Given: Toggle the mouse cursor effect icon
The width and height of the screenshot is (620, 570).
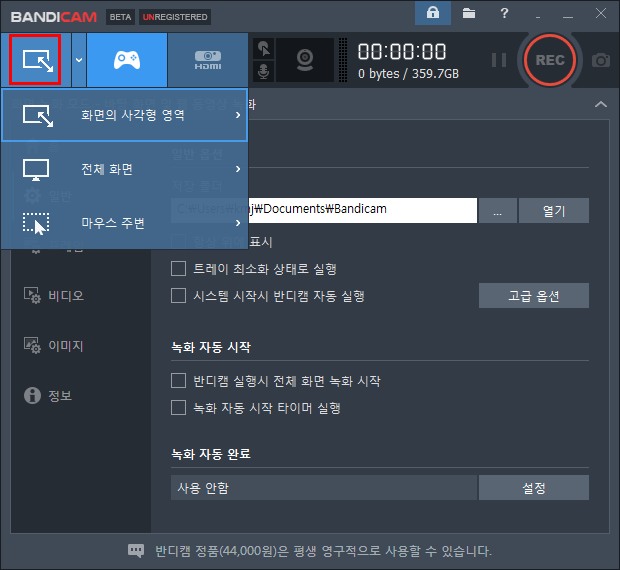Looking at the screenshot, I should tap(264, 49).
